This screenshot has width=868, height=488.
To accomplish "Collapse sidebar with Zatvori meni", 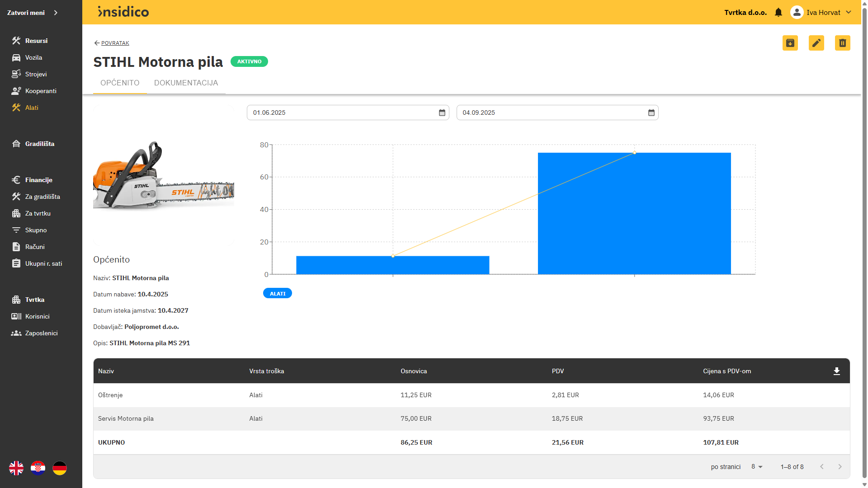I will (x=33, y=13).
